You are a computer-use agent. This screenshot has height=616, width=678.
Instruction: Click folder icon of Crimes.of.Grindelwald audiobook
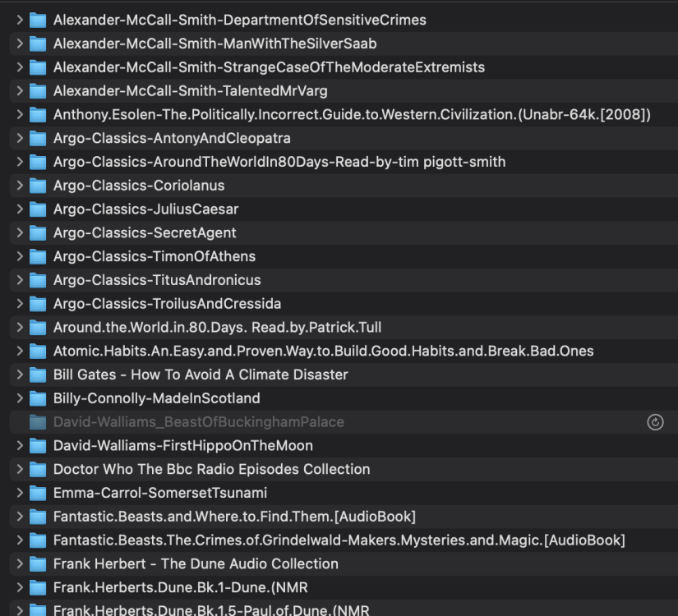coord(38,540)
